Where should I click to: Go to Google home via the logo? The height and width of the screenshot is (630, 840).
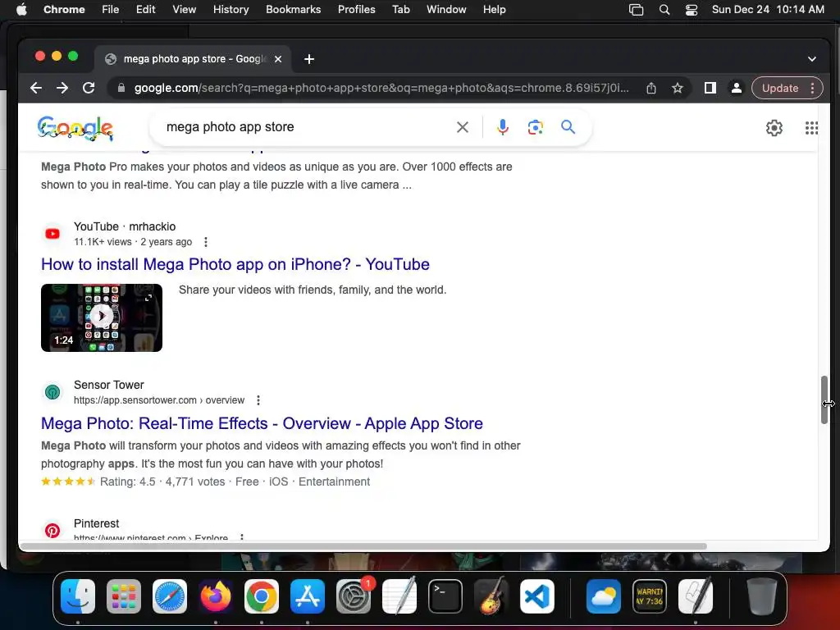[75, 128]
